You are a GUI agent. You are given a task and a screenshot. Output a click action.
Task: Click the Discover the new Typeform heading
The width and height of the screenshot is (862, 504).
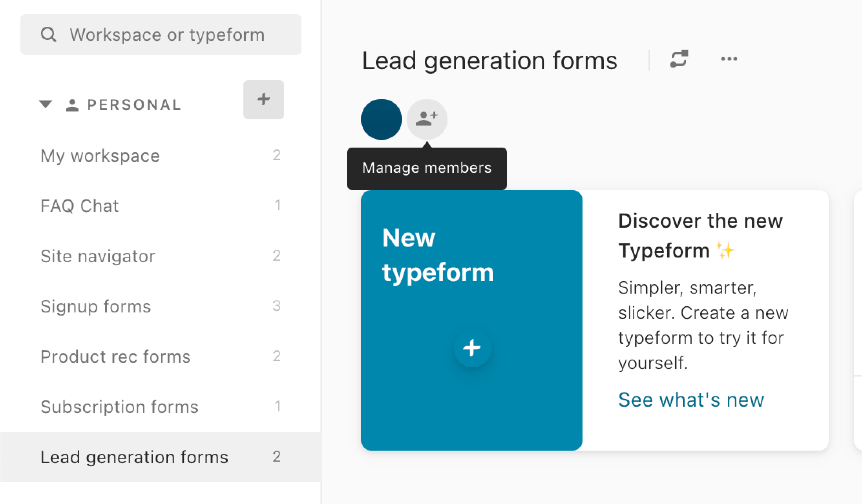(700, 236)
